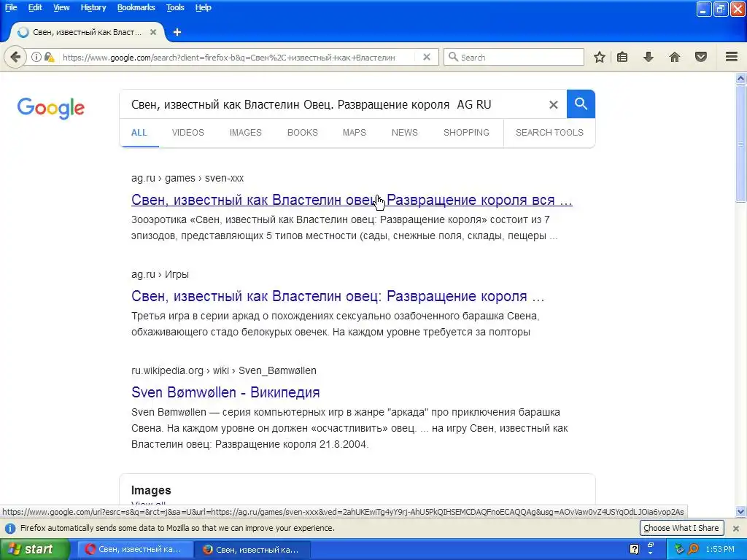
Task: Switch to the VIDEOS results tab
Action: pos(188,133)
